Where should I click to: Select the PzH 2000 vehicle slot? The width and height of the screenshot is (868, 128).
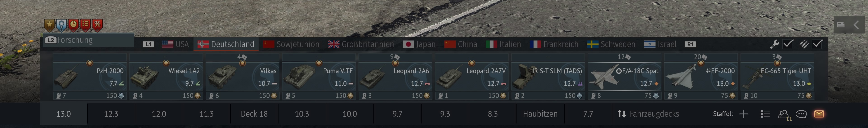[90, 77]
